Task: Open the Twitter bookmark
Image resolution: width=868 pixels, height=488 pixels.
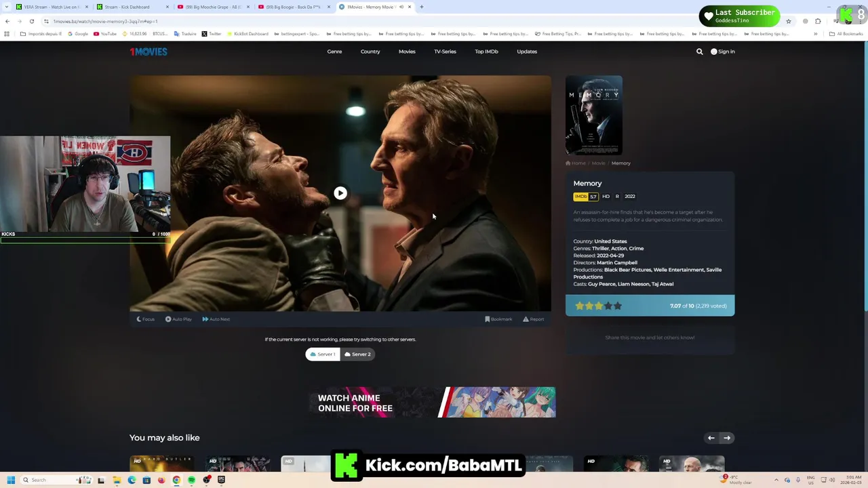Action: (x=212, y=34)
